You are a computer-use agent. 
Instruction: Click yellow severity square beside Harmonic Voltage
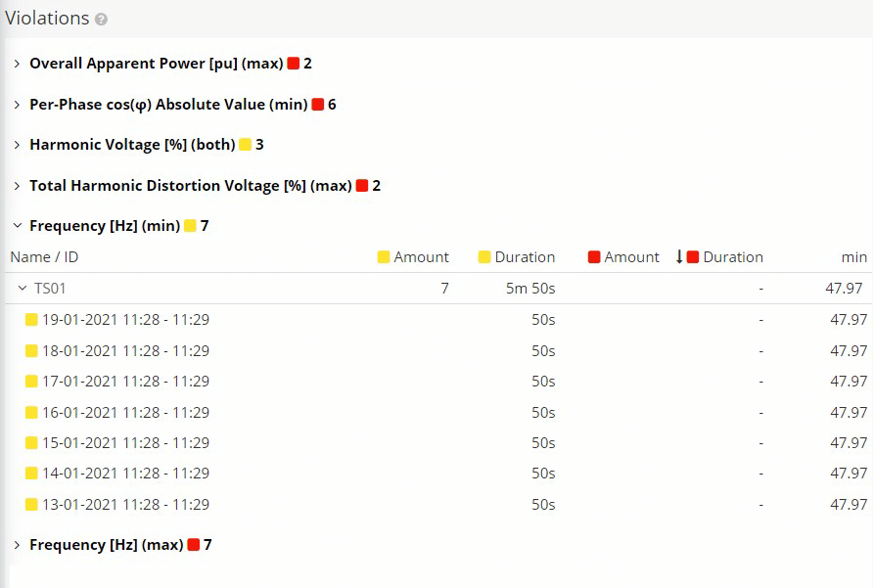(245, 145)
